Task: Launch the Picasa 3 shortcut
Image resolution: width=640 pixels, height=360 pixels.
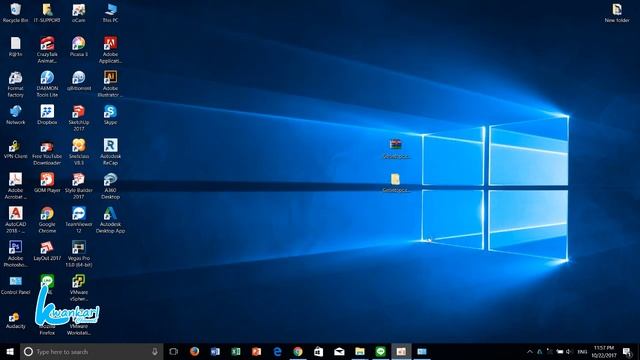Action: (78, 47)
